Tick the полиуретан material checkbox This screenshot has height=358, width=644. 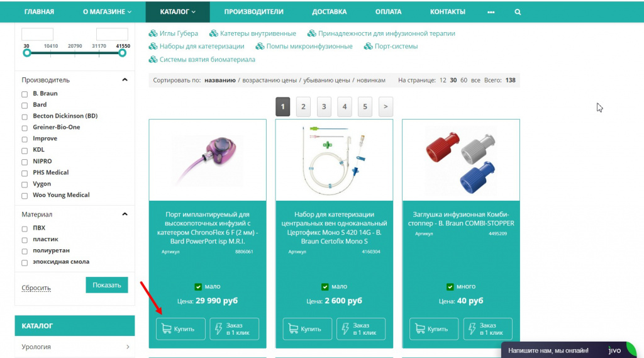click(x=25, y=251)
